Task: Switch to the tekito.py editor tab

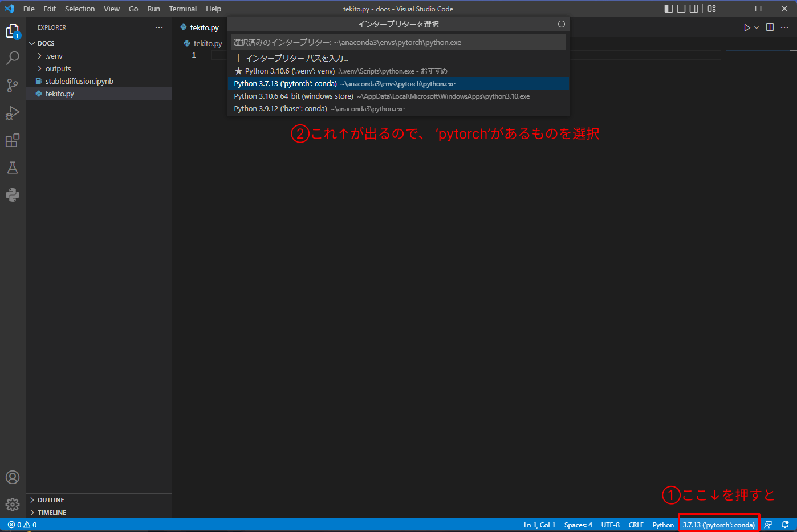Action: point(200,27)
